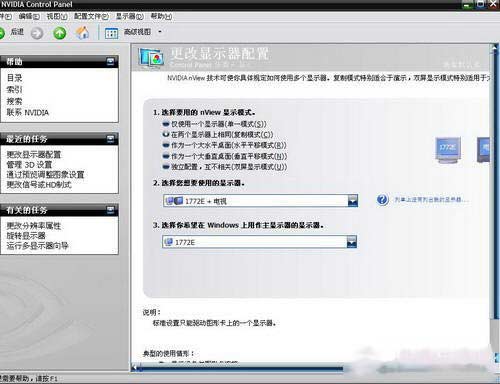Collapse the 有关的任务 panel
Screen dimensions: 500x384
110,210
